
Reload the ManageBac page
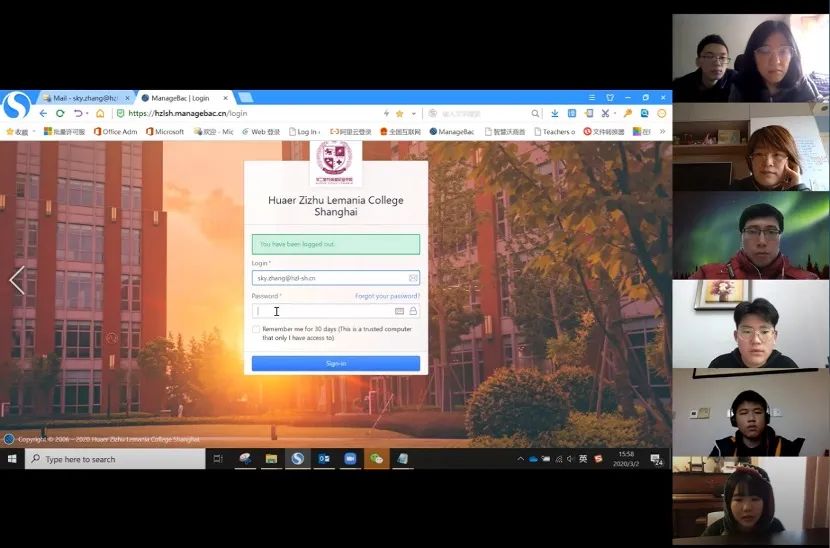[x=60, y=113]
